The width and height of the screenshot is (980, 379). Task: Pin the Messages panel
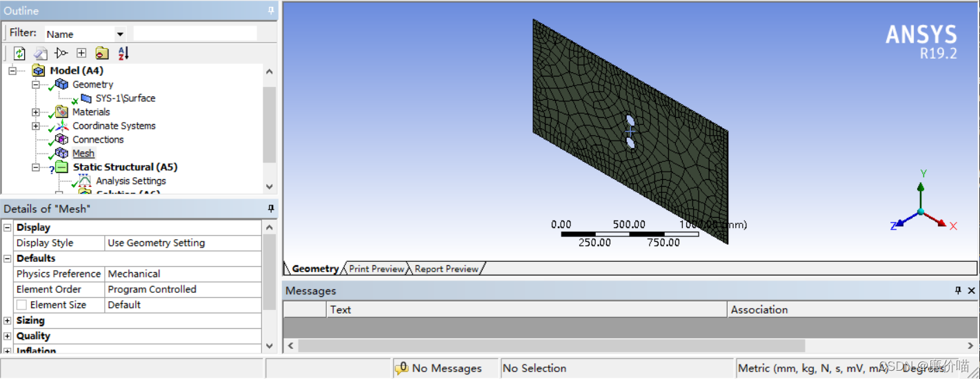click(x=958, y=291)
